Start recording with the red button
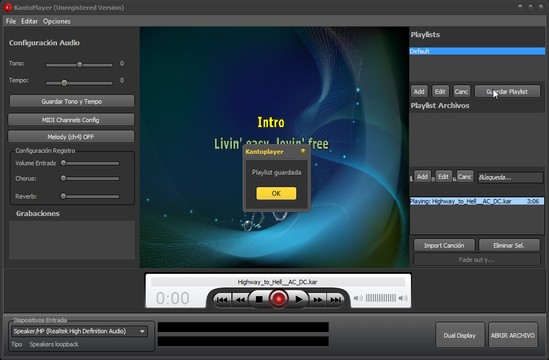Image resolution: width=549 pixels, height=360 pixels. (279, 299)
